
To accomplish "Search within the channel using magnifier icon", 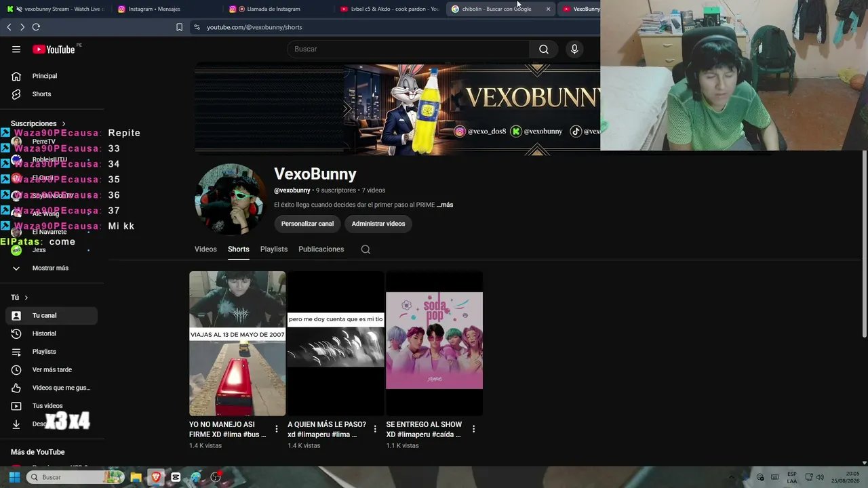I will (x=366, y=249).
